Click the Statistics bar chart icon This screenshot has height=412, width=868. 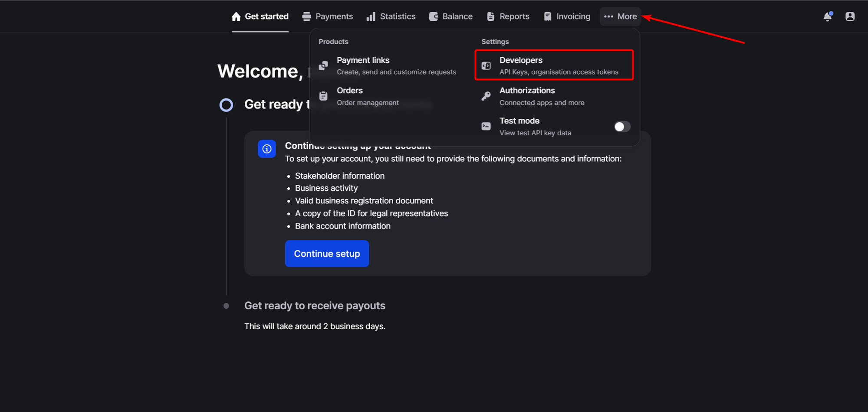coord(371,16)
